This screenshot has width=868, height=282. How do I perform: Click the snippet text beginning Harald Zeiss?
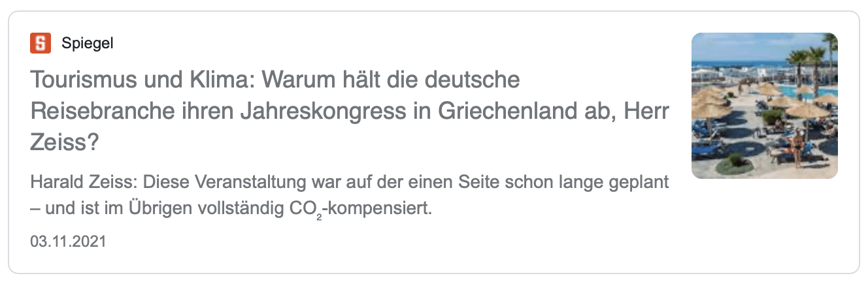pos(350,196)
